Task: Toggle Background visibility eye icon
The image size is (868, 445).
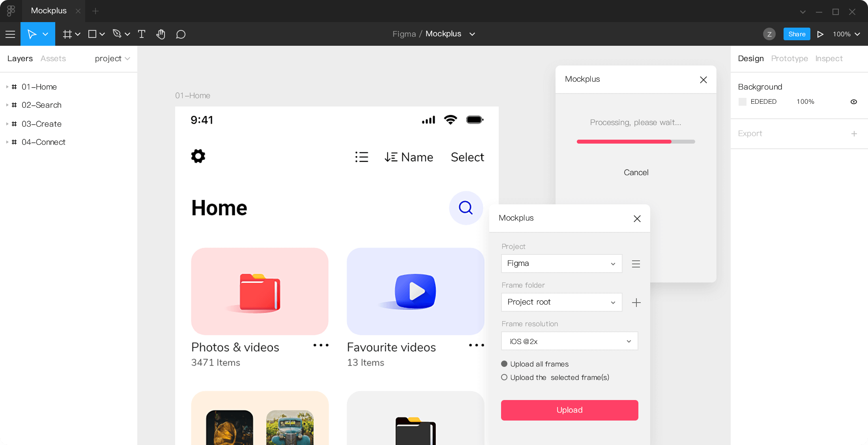Action: point(854,102)
